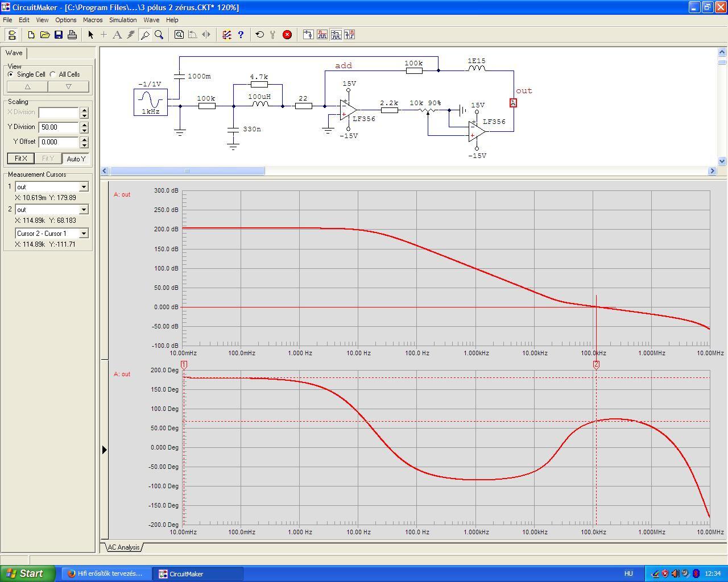Toggle the panel view icon at toolbar start
The height and width of the screenshot is (582, 728).
(11, 35)
